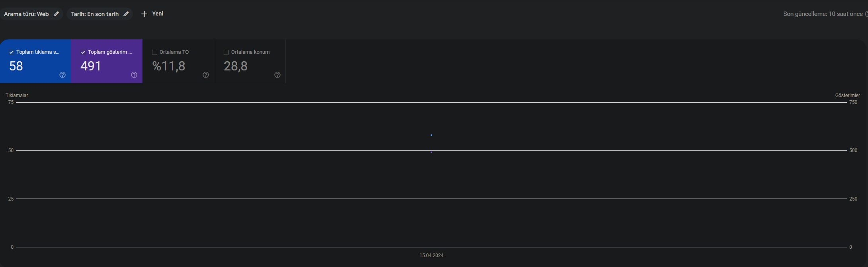Viewport: 868px width, 267px height.
Task: Open help icon on Toplam gösterim card
Action: [x=134, y=75]
